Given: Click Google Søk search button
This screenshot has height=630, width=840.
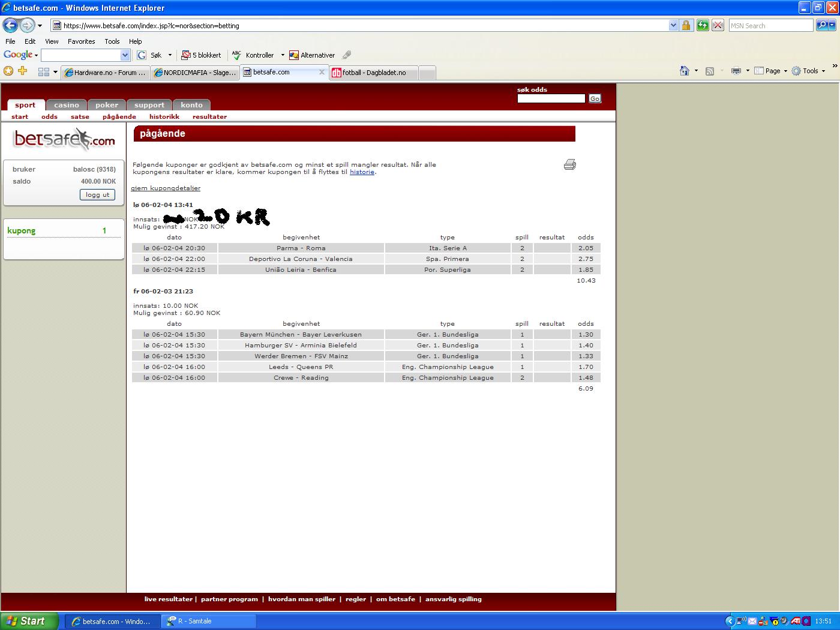Looking at the screenshot, I should (150, 55).
